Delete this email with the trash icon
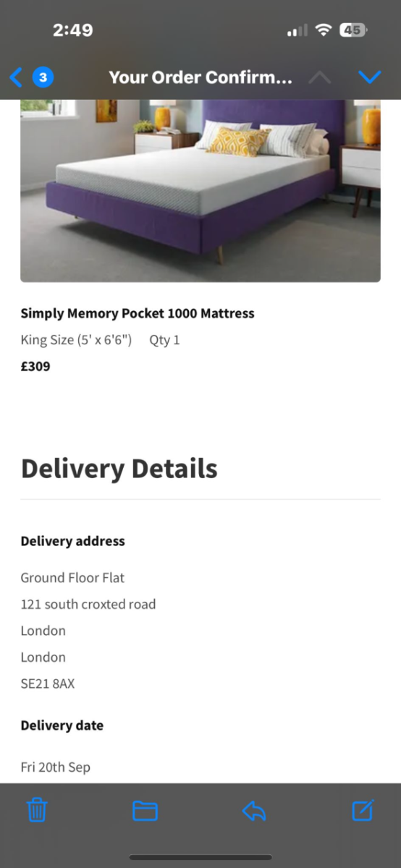Image resolution: width=401 pixels, height=868 pixels. point(37,809)
